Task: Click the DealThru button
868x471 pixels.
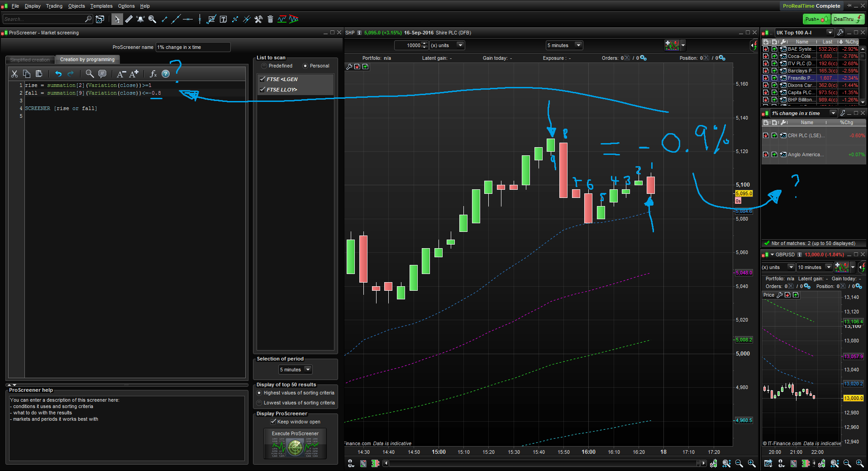Action: click(848, 19)
